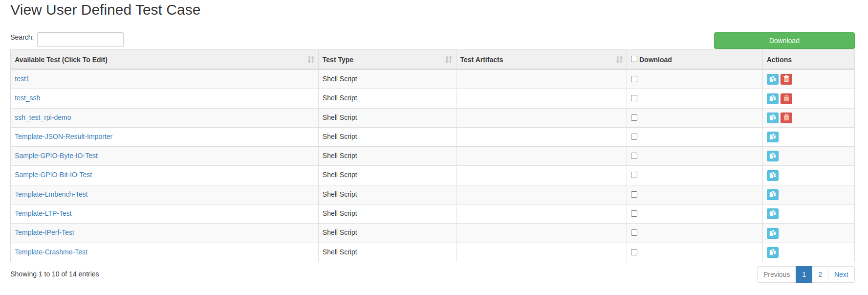Copy the Template-Lmbench-Test test case
Viewport: 868px width, 295px height.
tap(772, 195)
